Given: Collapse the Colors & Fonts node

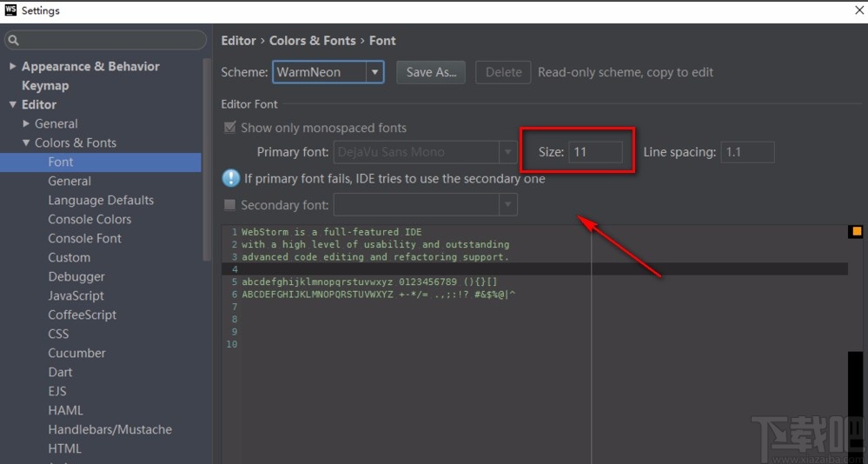Looking at the screenshot, I should pyautogui.click(x=25, y=143).
